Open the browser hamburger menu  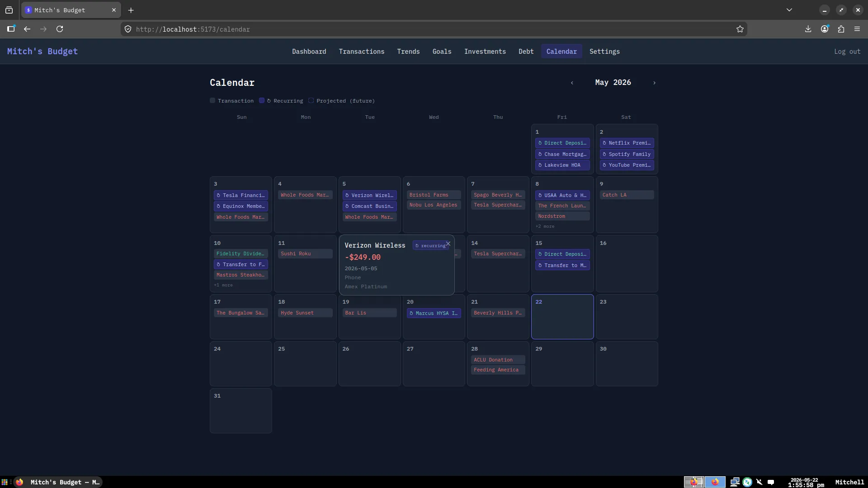(857, 29)
